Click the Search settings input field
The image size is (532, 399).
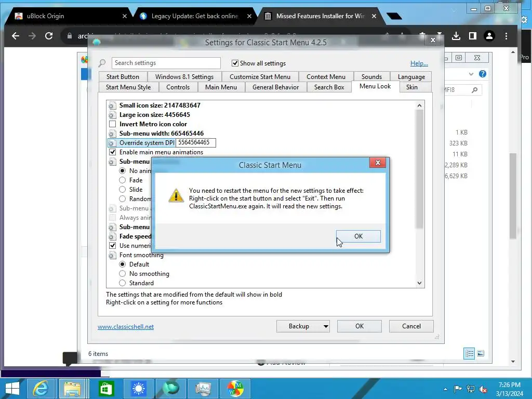[x=166, y=63]
